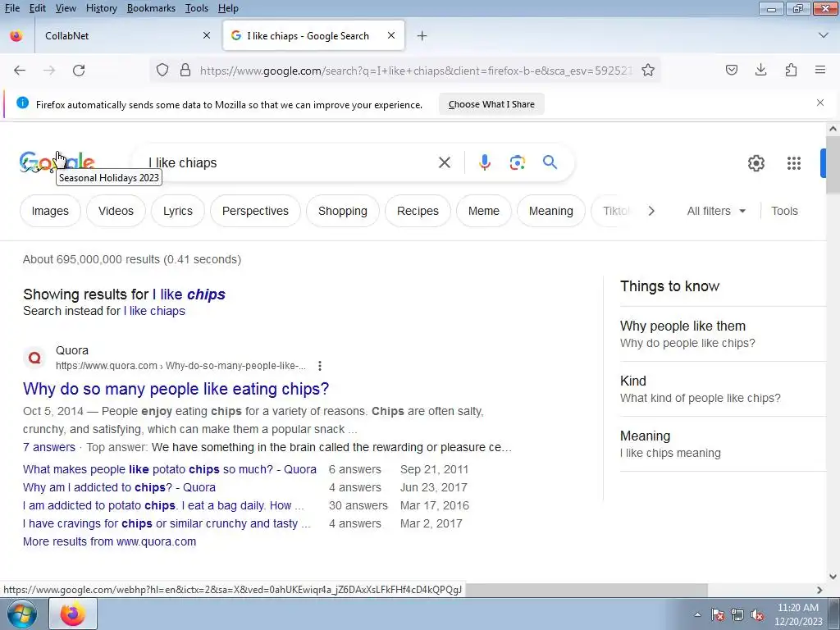The height and width of the screenshot is (630, 840).
Task: Open the Windows Start menu
Action: point(22,614)
